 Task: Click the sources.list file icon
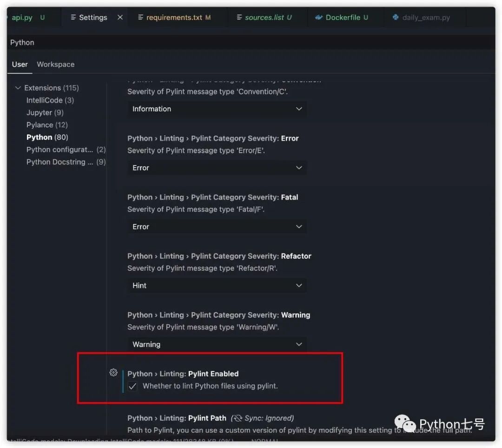pyautogui.click(x=239, y=17)
